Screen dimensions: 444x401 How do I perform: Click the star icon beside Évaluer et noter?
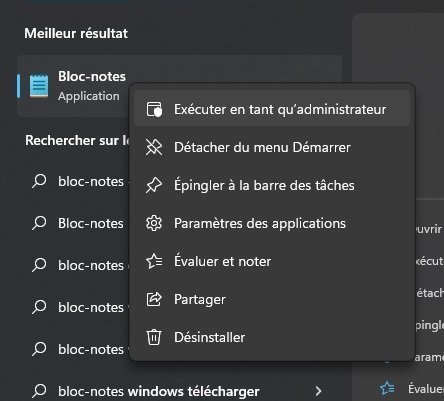pyautogui.click(x=154, y=261)
